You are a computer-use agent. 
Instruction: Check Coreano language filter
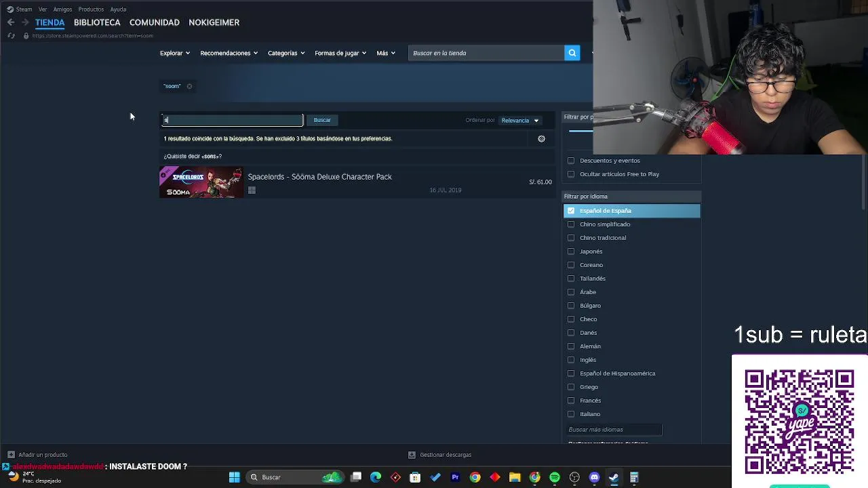(571, 265)
